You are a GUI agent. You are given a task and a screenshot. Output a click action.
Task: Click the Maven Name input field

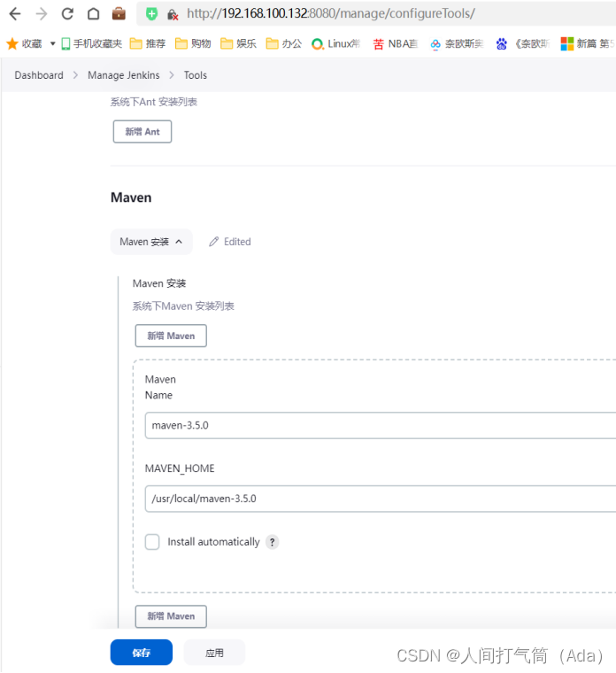(380, 425)
